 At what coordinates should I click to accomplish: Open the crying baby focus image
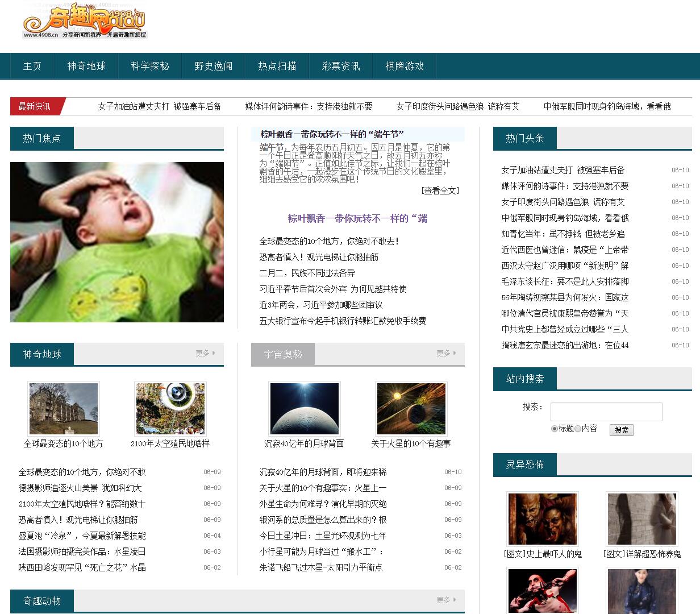click(x=117, y=242)
